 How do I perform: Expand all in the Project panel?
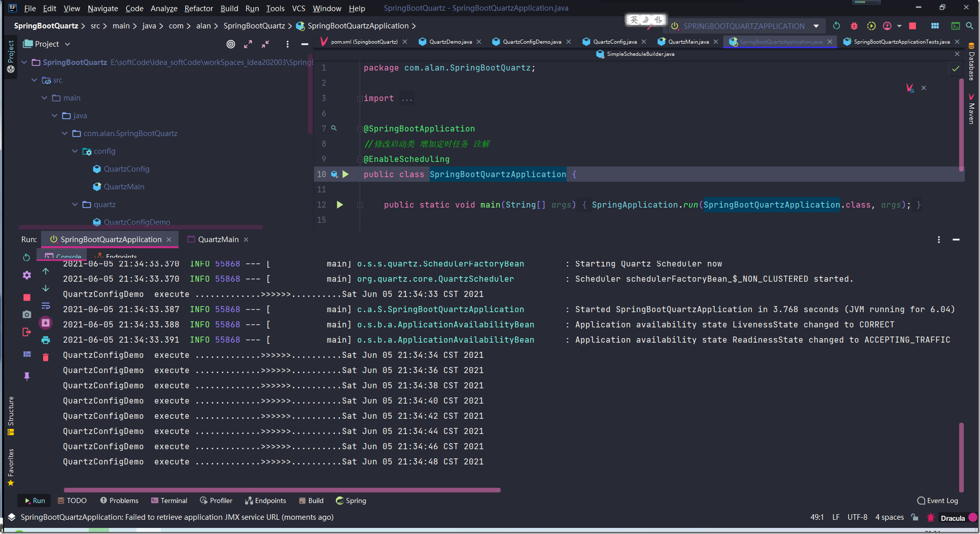(248, 44)
